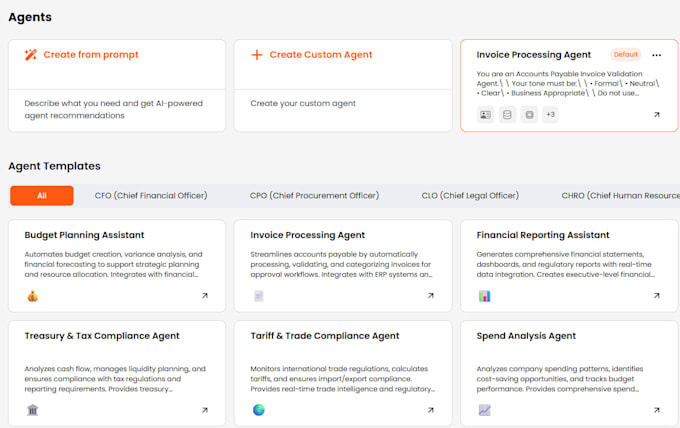
Task: Show the +3 additional tools badge
Action: pos(550,114)
